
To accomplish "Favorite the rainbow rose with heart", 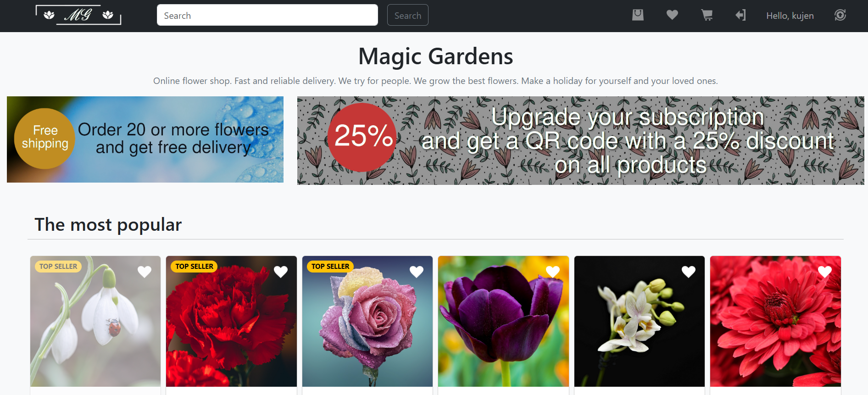I will click(417, 272).
